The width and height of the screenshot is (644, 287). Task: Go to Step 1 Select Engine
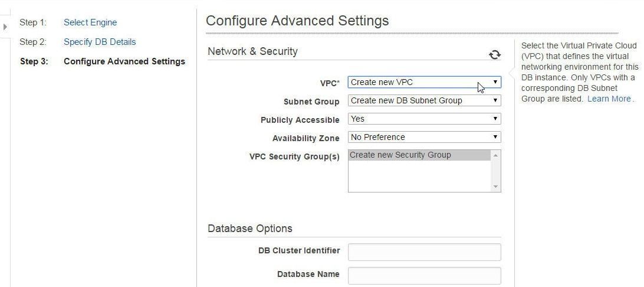(x=90, y=22)
